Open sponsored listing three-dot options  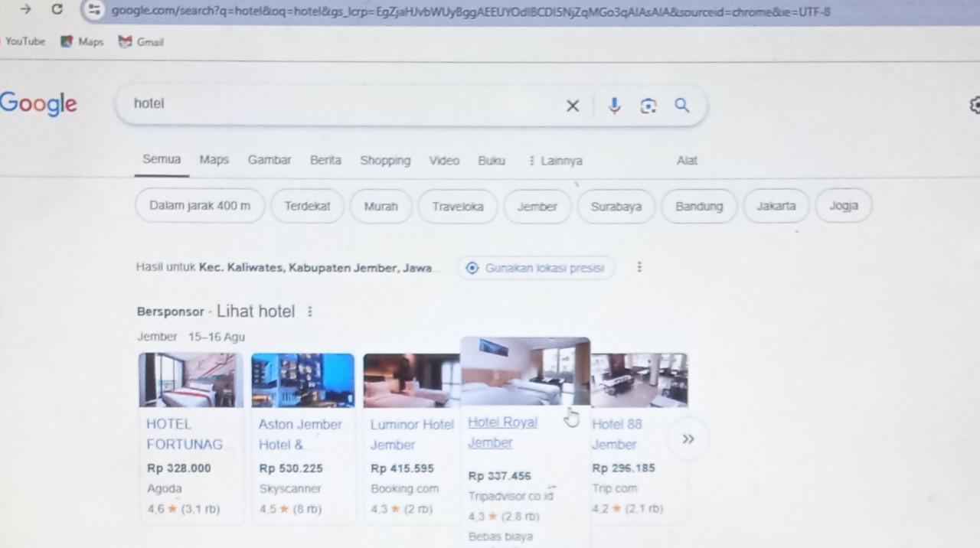click(310, 312)
